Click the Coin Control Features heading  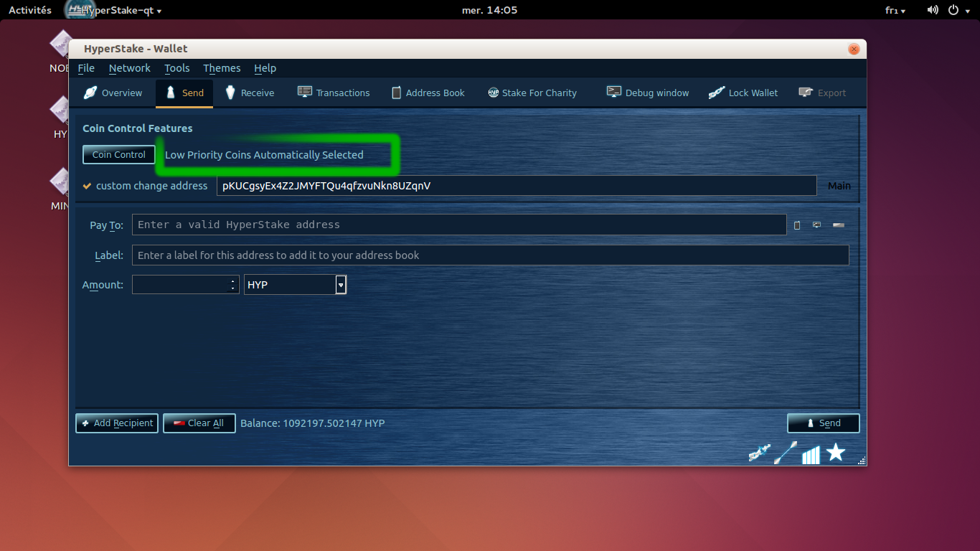tap(138, 128)
